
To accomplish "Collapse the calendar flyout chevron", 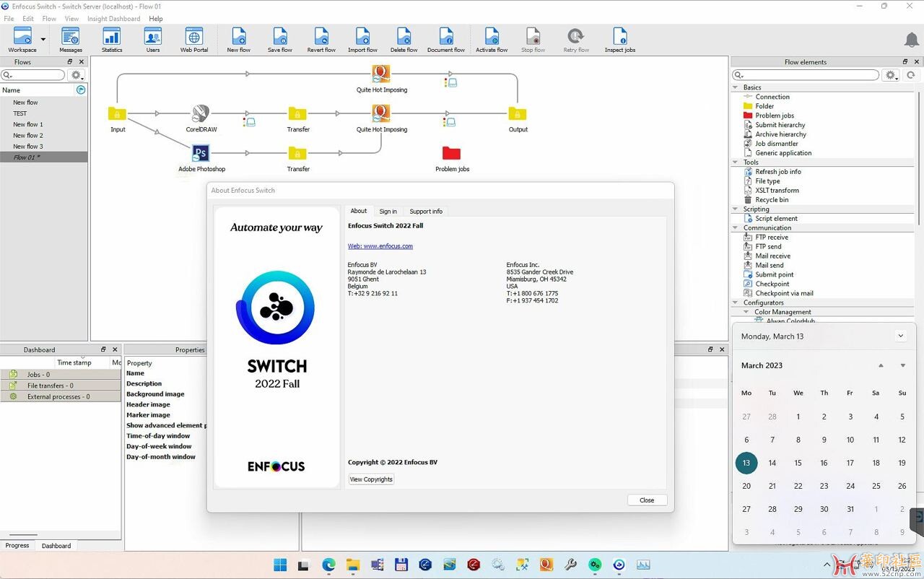I will [900, 336].
